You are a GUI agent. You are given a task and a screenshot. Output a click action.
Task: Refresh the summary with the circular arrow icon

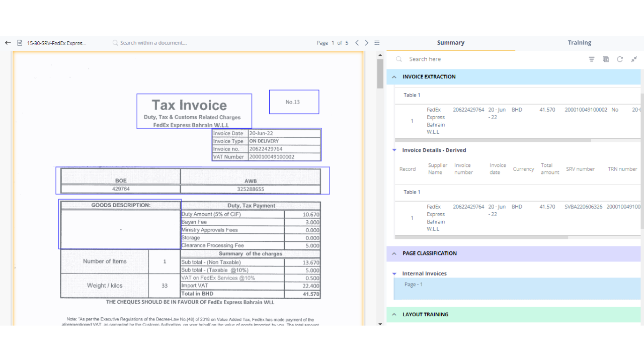620,59
